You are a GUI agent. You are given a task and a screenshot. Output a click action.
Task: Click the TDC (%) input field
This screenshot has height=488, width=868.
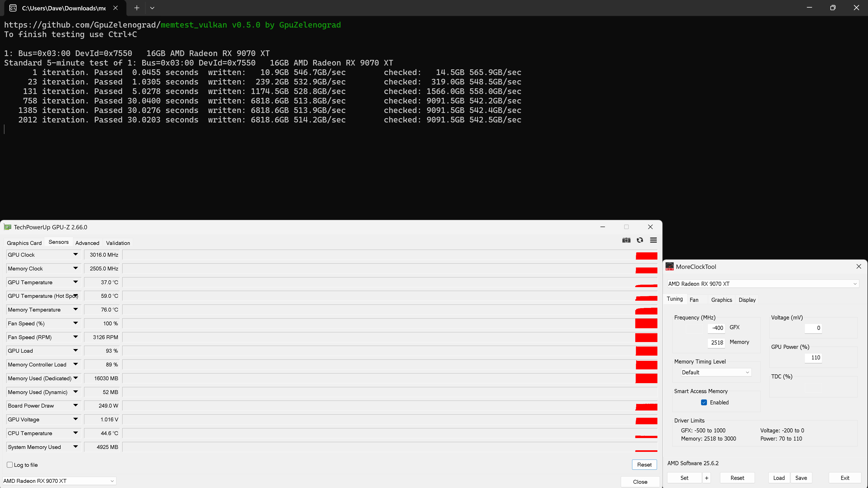813,388
